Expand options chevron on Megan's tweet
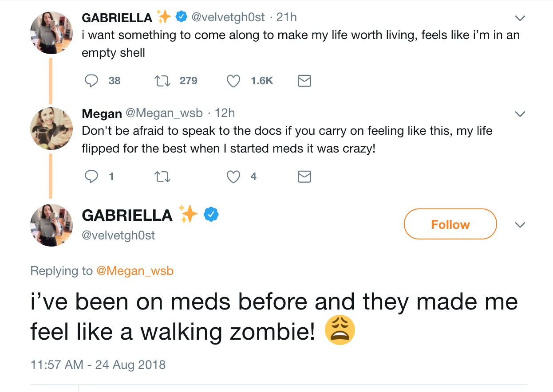Screen dimensions: 553x392 (520, 114)
